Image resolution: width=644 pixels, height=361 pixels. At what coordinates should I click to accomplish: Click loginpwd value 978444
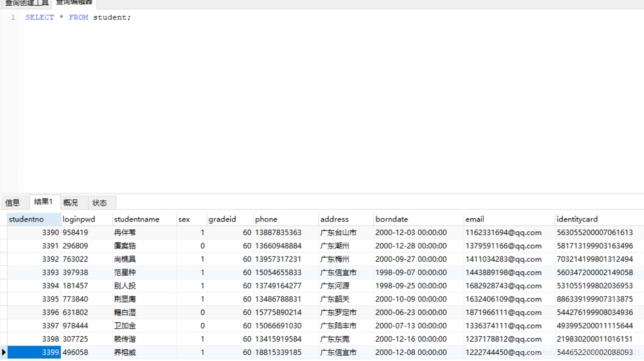[x=75, y=326]
